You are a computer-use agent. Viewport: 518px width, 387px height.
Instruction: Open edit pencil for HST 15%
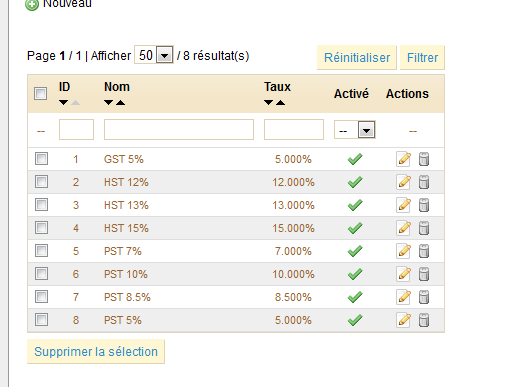(404, 228)
